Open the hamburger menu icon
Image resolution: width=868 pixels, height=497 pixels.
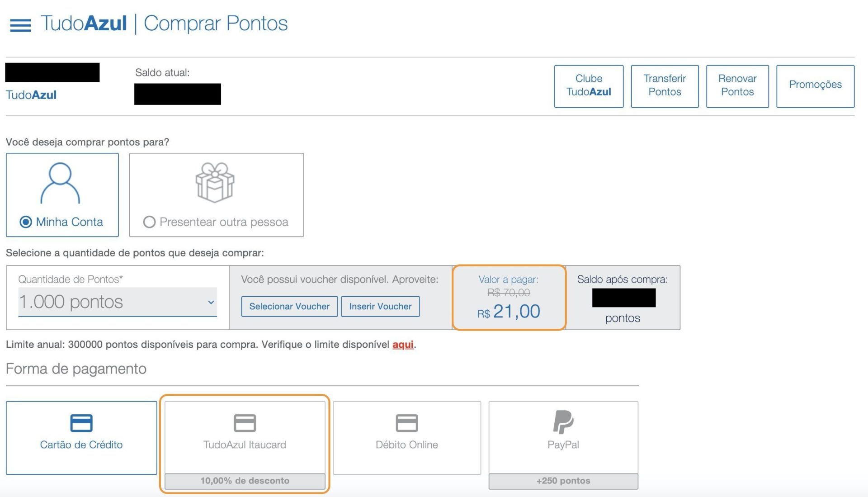click(x=20, y=25)
